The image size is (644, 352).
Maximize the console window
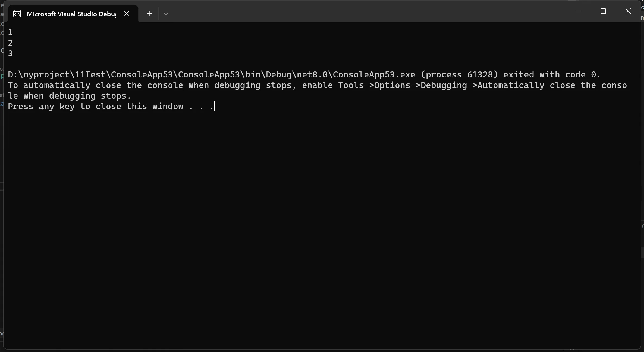603,11
